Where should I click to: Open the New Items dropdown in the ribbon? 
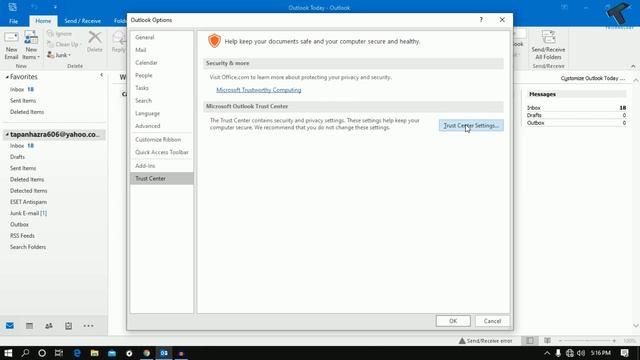(x=31, y=45)
